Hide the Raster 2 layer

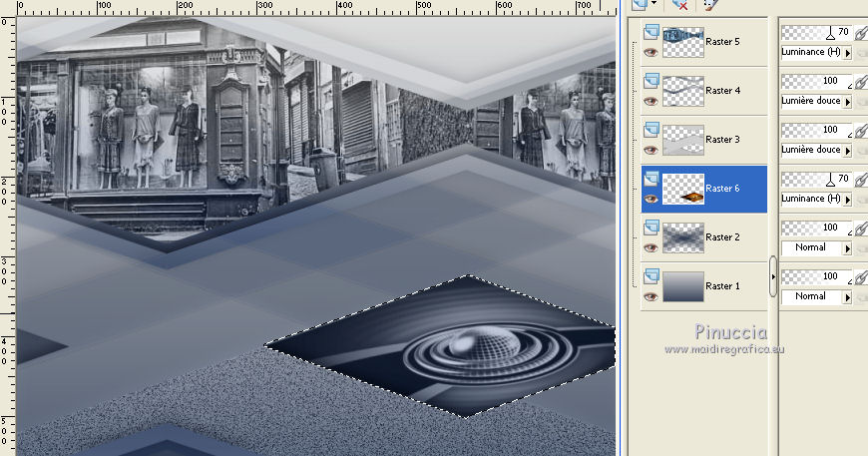tap(651, 247)
